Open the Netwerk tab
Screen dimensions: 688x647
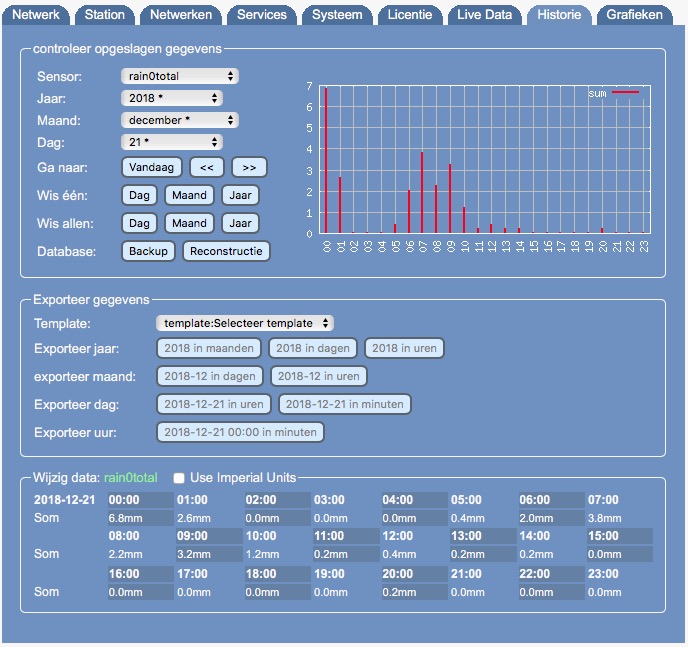tap(36, 15)
